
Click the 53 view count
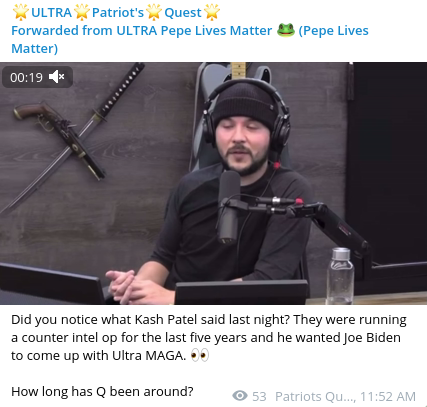tap(259, 396)
